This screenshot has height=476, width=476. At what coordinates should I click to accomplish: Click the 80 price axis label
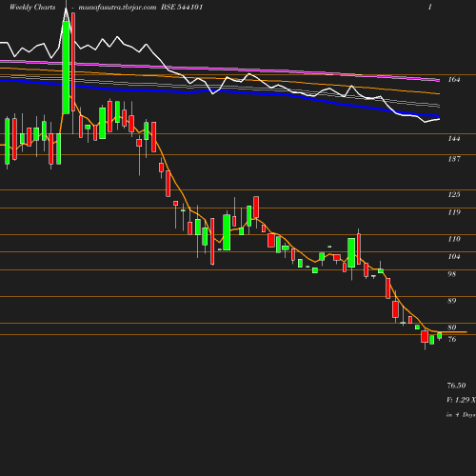(x=452, y=327)
